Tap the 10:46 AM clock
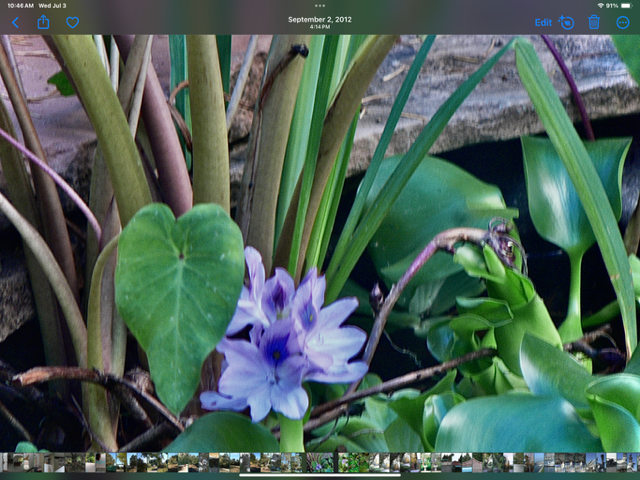Screen dimensions: 640x480 (x=20, y=5)
